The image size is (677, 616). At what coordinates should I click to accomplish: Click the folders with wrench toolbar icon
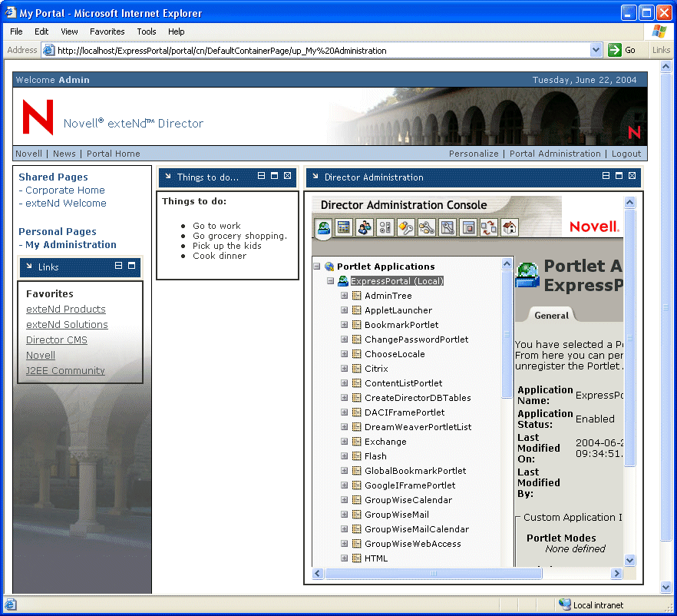tap(427, 227)
